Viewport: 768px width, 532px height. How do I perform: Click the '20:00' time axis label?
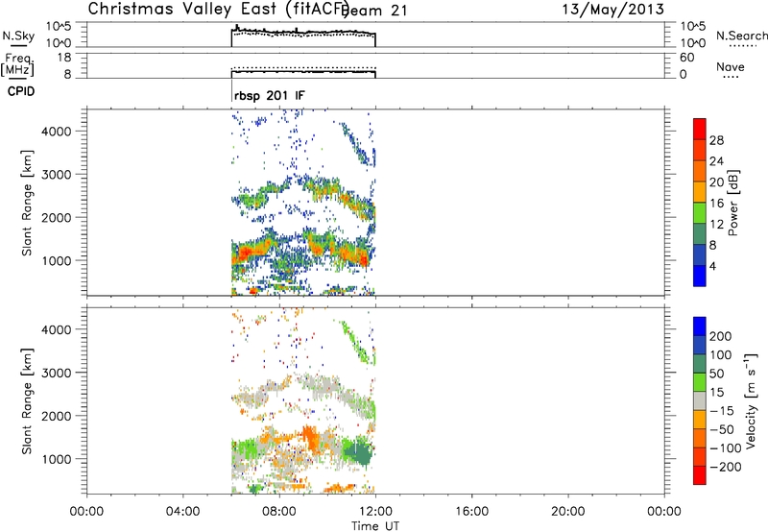pos(567,512)
